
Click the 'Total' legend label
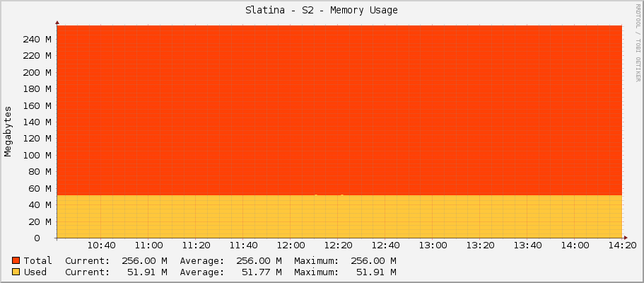point(37,261)
